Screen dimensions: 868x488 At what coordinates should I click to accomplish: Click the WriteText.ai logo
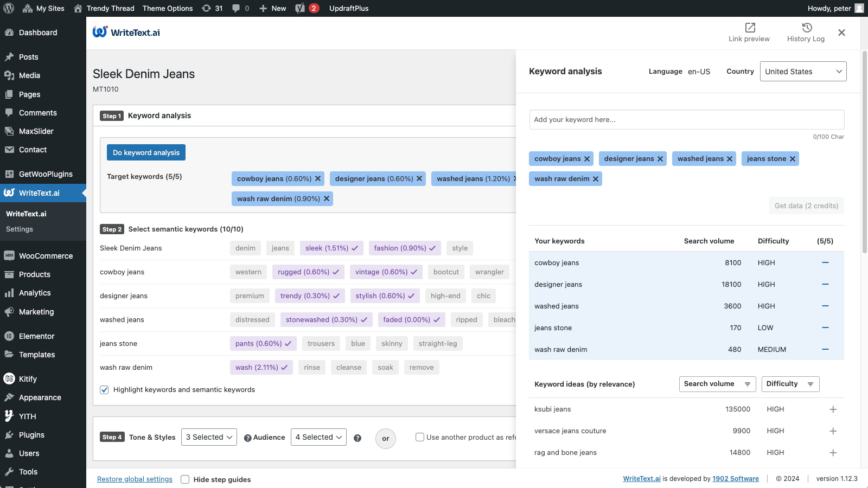[x=126, y=32]
